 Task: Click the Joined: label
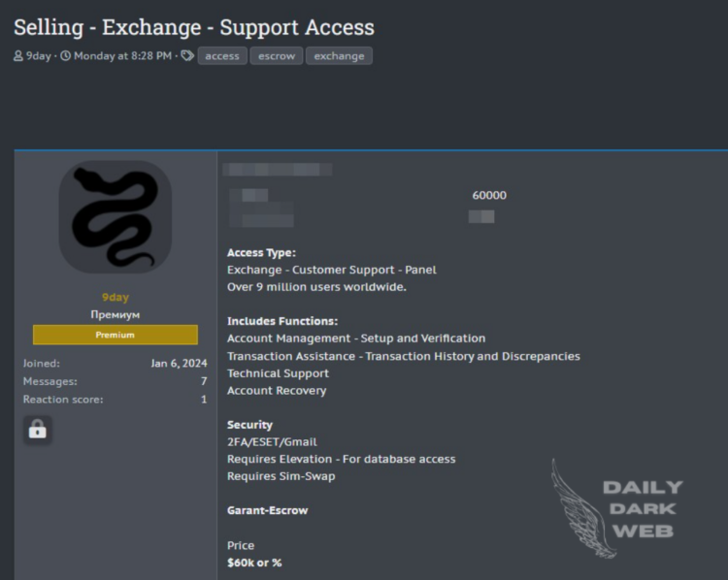42,364
